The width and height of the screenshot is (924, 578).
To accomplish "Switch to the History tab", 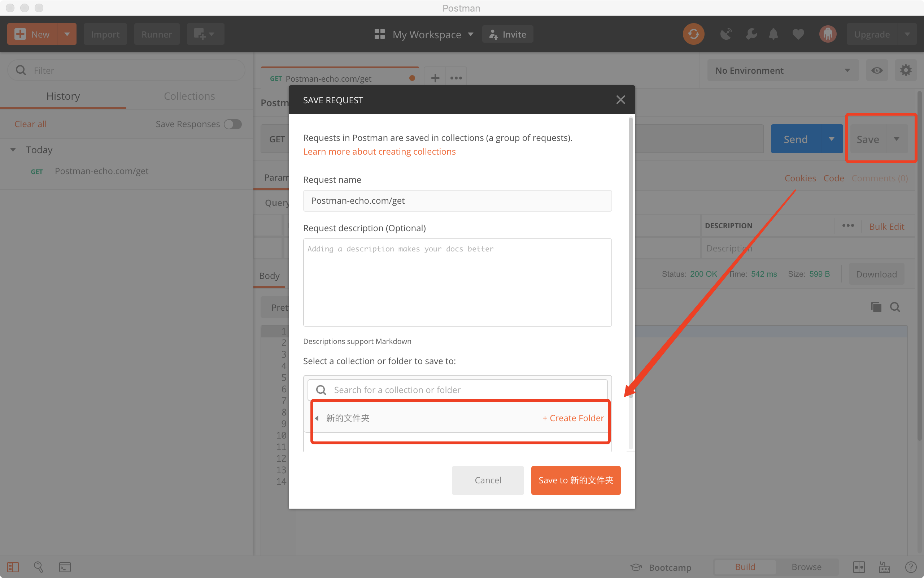I will point(63,96).
